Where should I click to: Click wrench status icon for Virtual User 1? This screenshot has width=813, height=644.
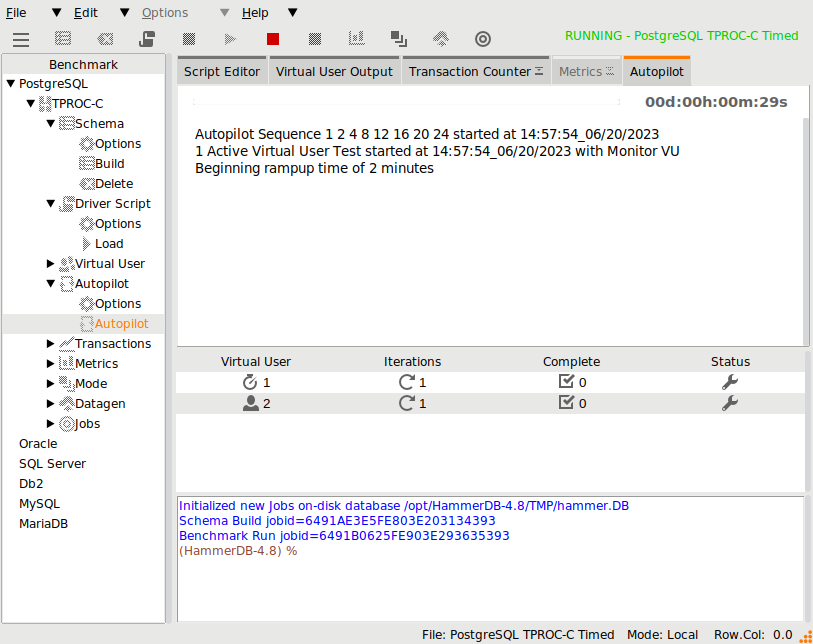[x=730, y=382]
